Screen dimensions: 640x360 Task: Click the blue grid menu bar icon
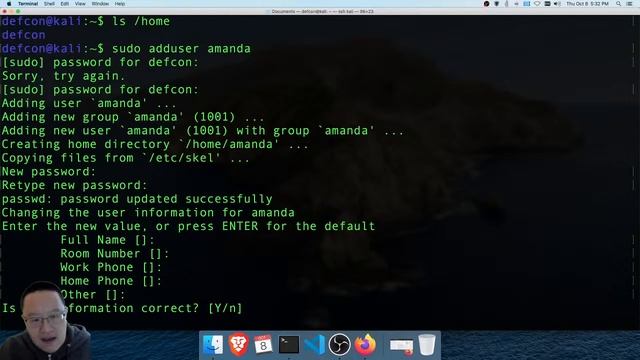coord(527,4)
